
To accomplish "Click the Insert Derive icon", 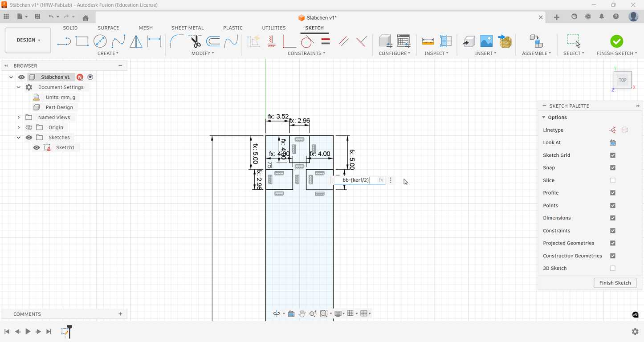I will tap(505, 41).
